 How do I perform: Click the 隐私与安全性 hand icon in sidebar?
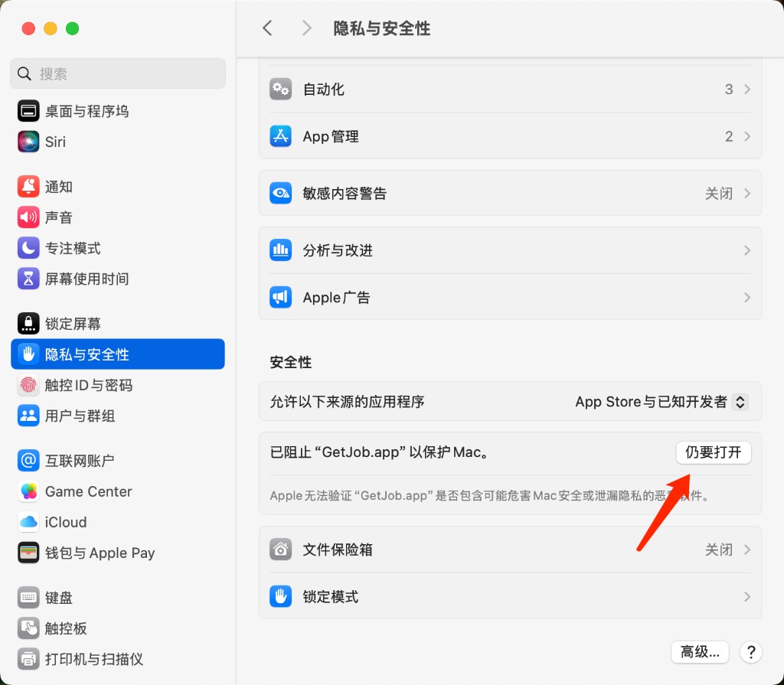(28, 354)
